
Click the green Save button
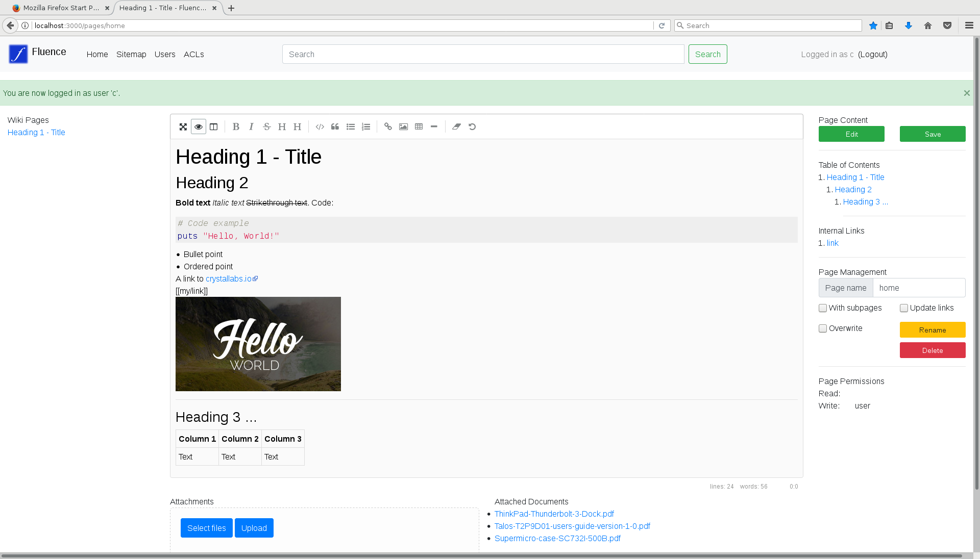coord(933,134)
